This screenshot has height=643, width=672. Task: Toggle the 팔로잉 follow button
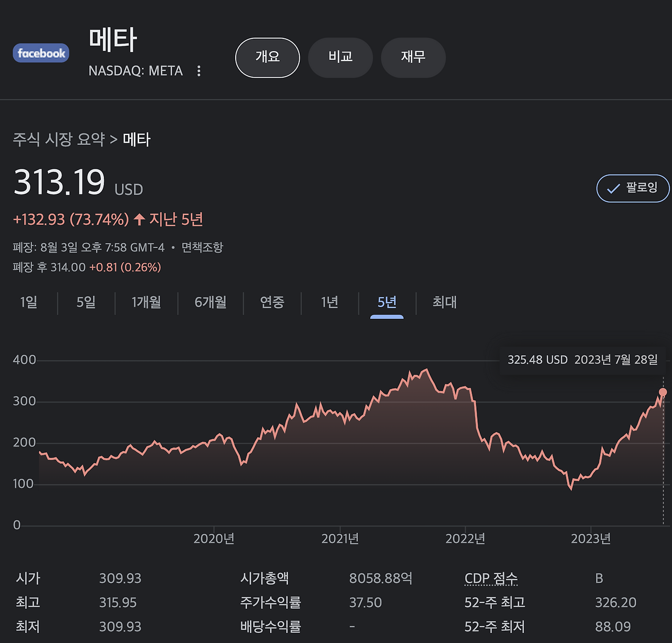pos(633,188)
